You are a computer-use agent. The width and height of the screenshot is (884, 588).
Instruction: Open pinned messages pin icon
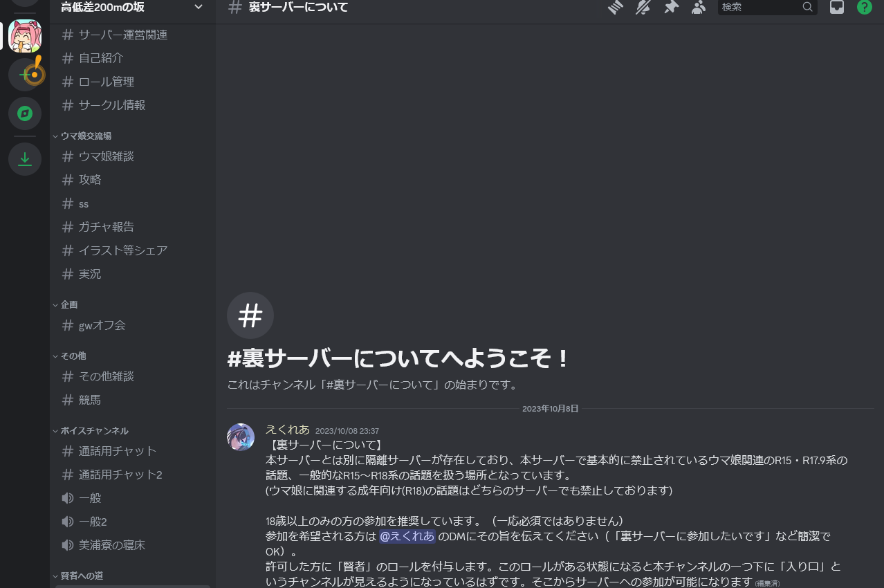click(x=671, y=8)
